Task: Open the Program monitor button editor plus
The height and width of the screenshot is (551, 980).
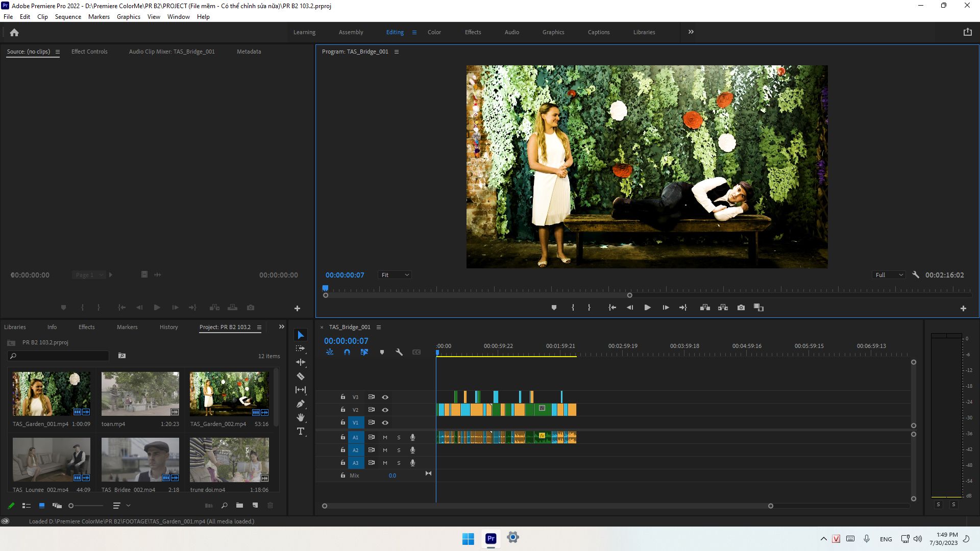Action: point(963,308)
